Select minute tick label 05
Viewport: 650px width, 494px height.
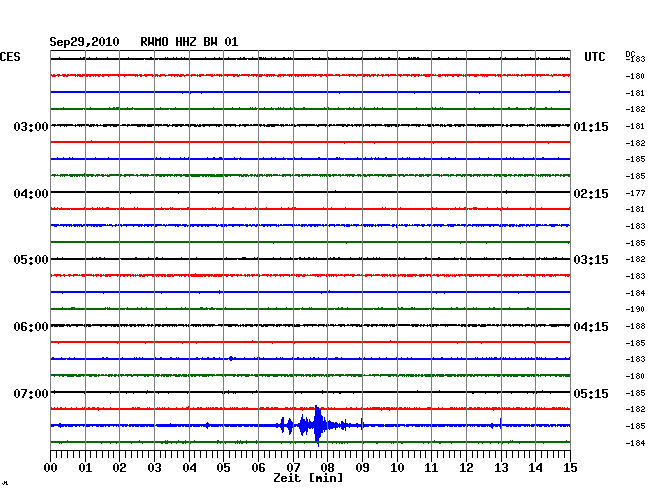(x=223, y=468)
